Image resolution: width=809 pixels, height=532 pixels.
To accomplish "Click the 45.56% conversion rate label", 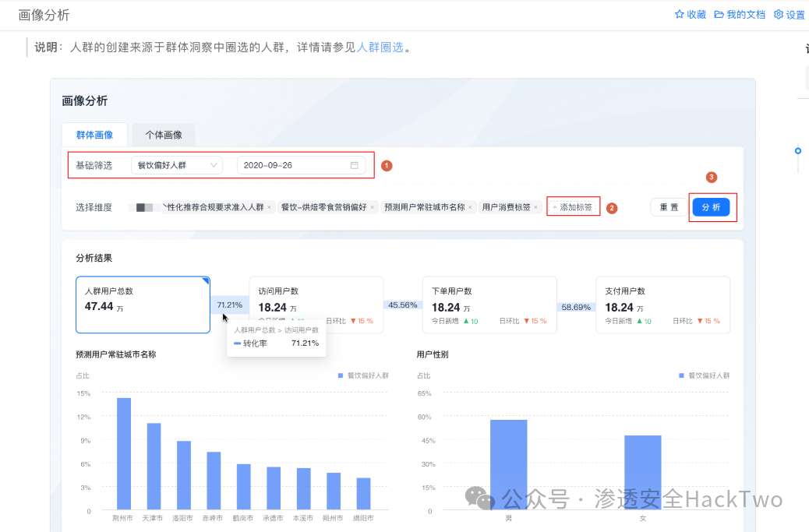I will point(402,305).
